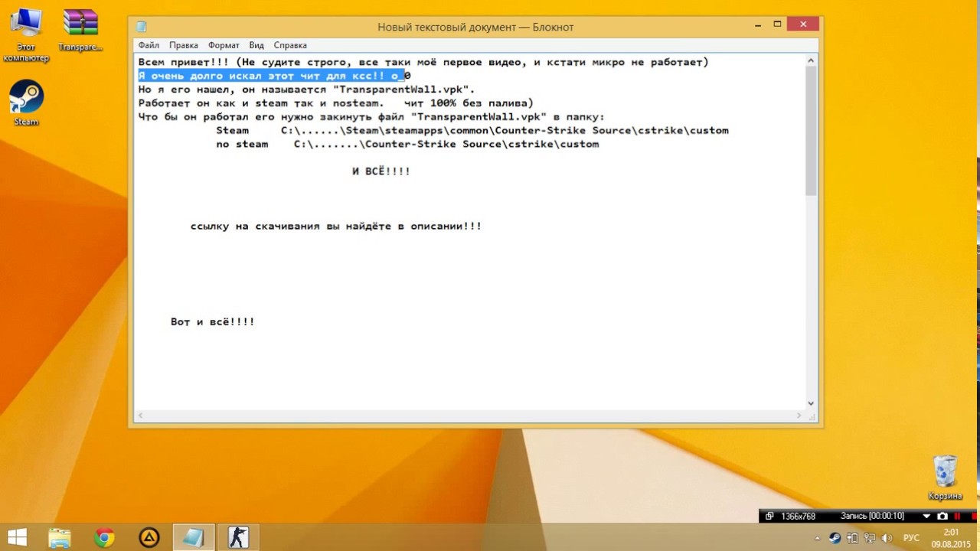Open the Вид menu

pyautogui.click(x=256, y=45)
